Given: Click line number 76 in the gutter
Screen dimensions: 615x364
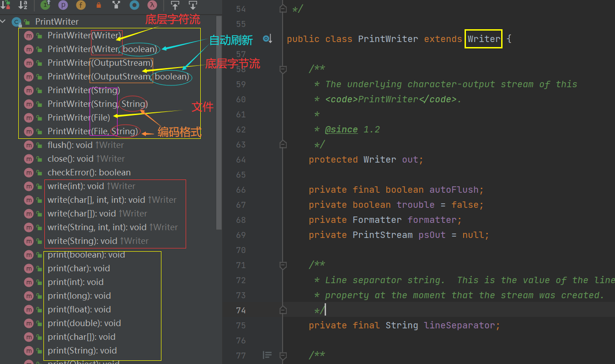Looking at the screenshot, I should click(x=240, y=340).
